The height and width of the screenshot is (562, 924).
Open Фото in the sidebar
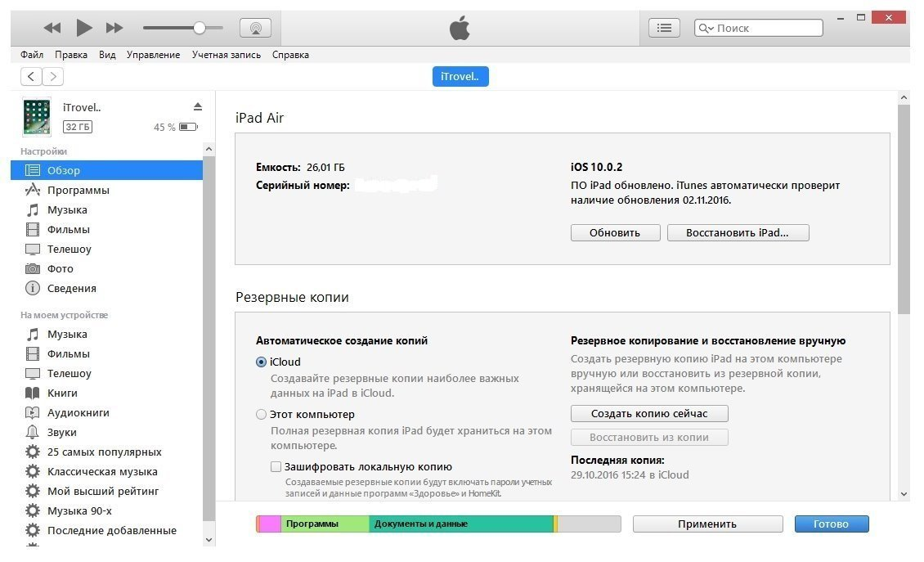[106, 268]
